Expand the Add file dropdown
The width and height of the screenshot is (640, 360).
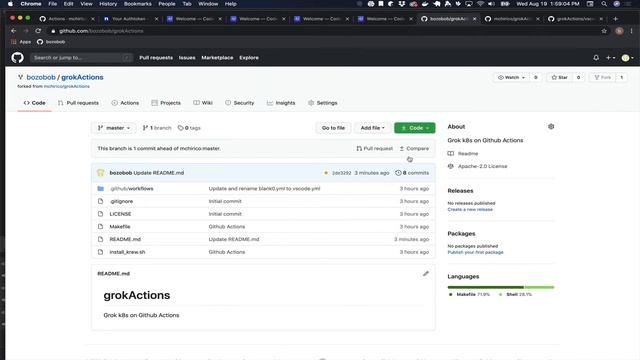click(372, 128)
